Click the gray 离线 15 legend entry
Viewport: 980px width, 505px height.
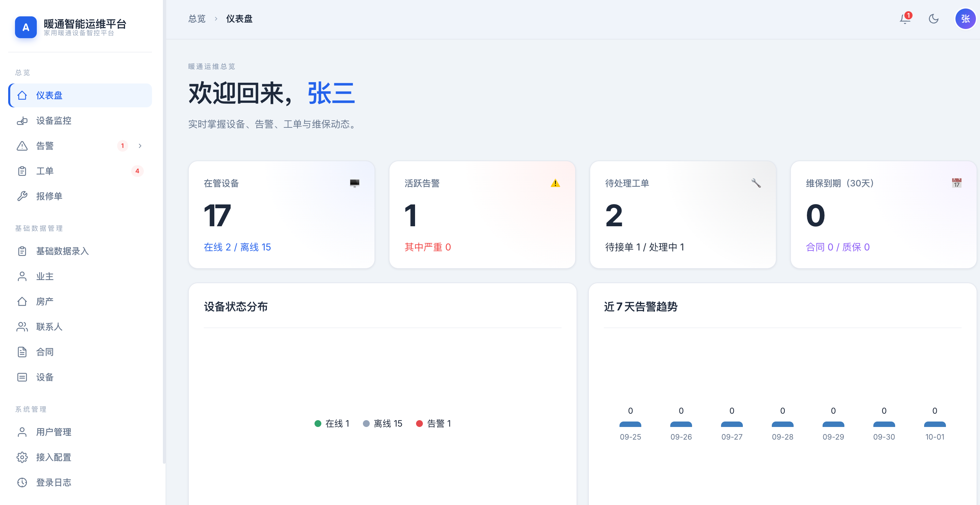pos(383,424)
